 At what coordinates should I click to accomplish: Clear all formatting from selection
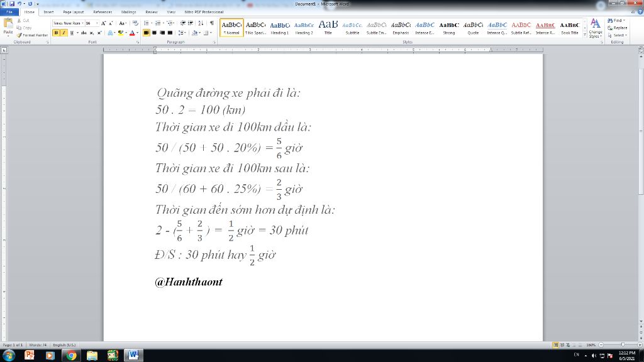(x=135, y=23)
